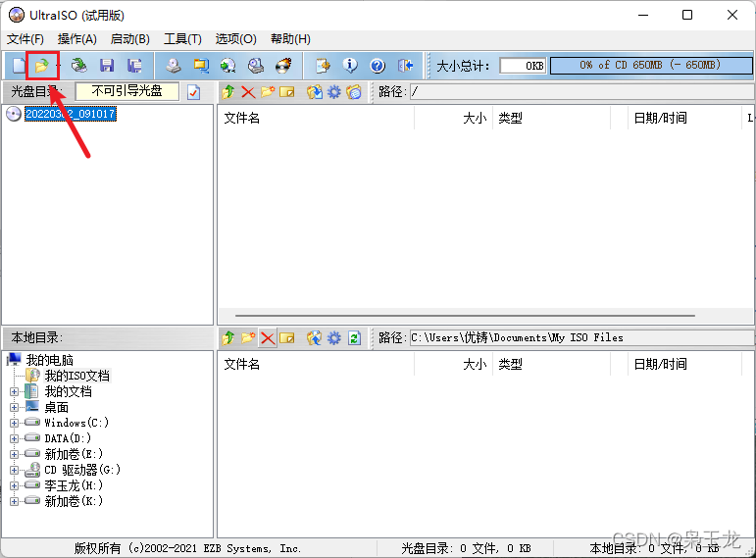
Task: Click Extract icon in disc pane toolbar
Action: 315,91
